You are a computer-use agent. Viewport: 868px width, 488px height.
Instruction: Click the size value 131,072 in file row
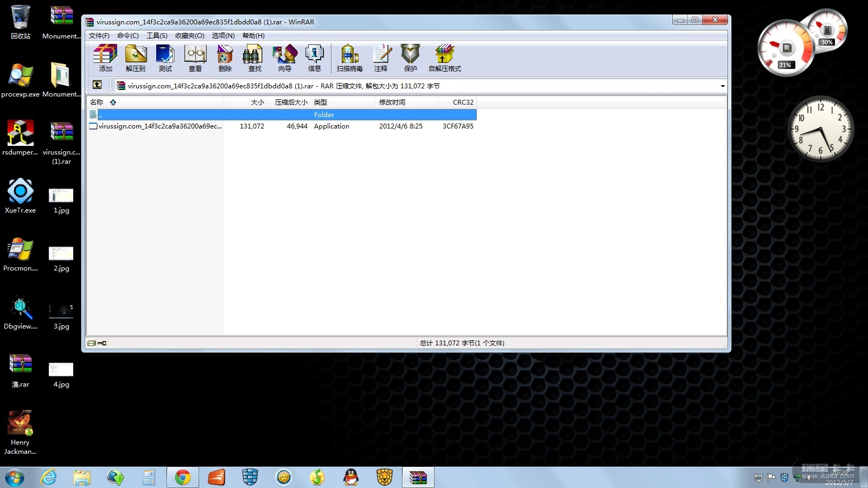252,126
